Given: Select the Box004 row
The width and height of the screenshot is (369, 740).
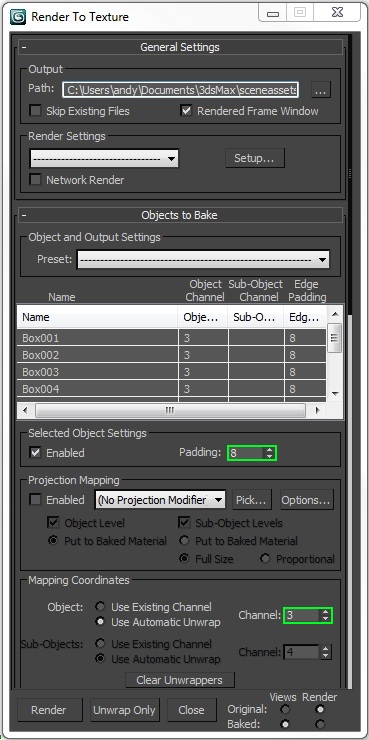Looking at the screenshot, I should 171,389.
